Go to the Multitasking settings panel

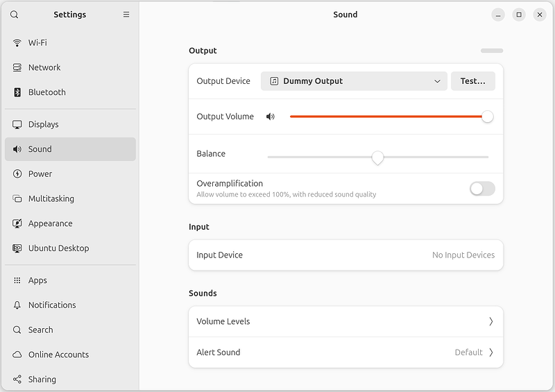pos(51,199)
